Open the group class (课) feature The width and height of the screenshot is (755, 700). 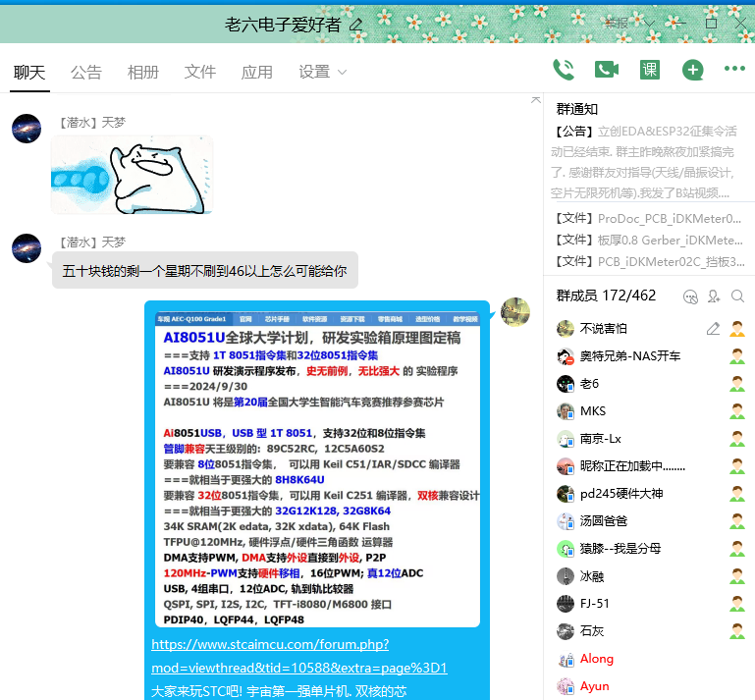coord(650,70)
